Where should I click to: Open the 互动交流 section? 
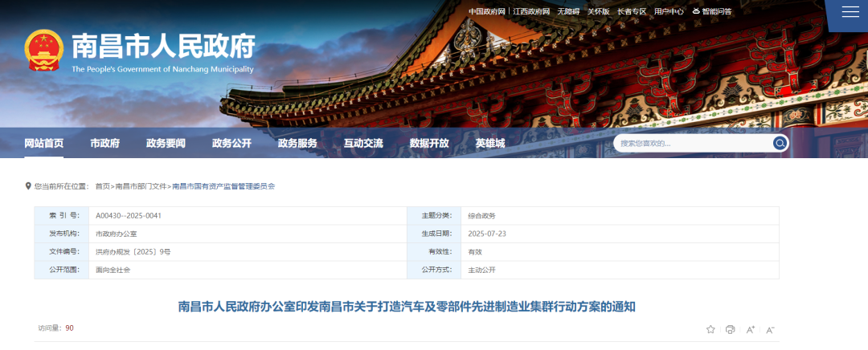(x=363, y=143)
